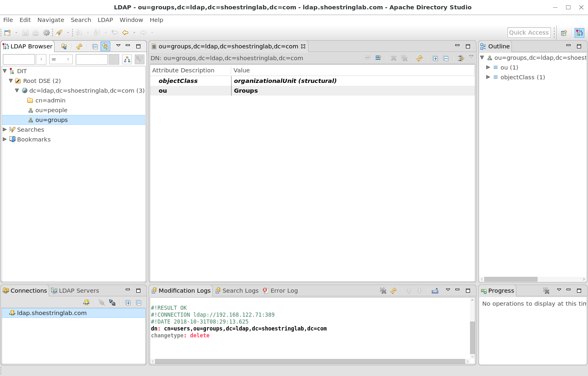Open the LDAP menu
Viewport: 588px width, 376px height.
click(x=105, y=20)
